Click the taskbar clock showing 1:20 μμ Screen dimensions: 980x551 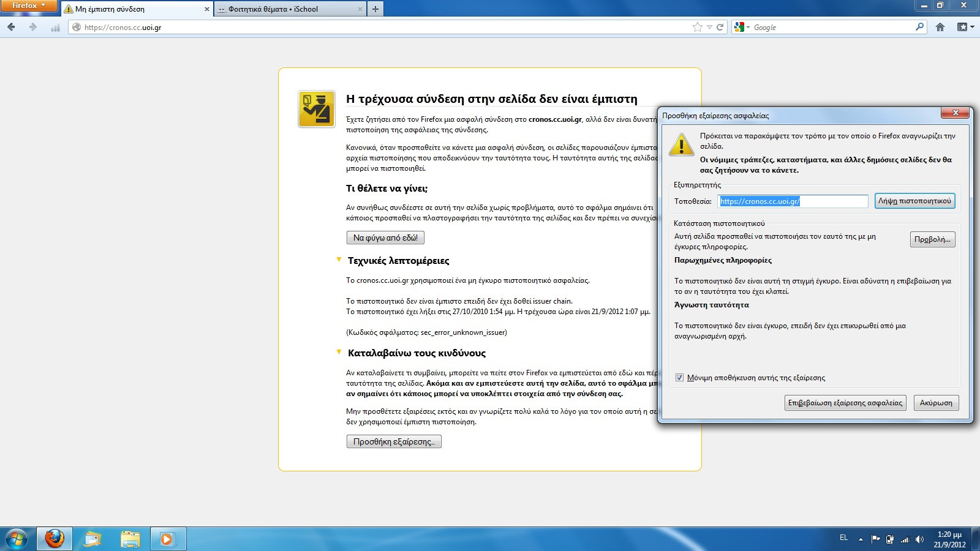point(949,539)
